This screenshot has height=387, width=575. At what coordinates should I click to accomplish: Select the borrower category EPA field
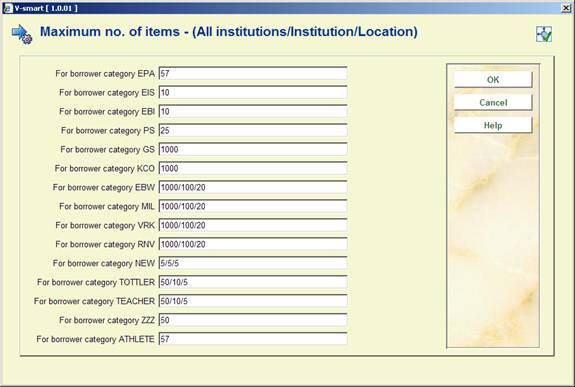tap(253, 73)
